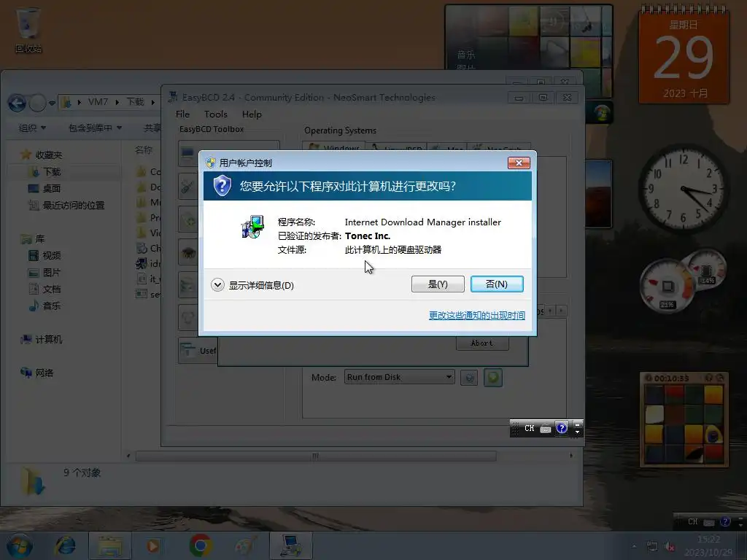Open Paint icon in taskbar
Viewport: 747px width, 560px height.
(x=245, y=545)
